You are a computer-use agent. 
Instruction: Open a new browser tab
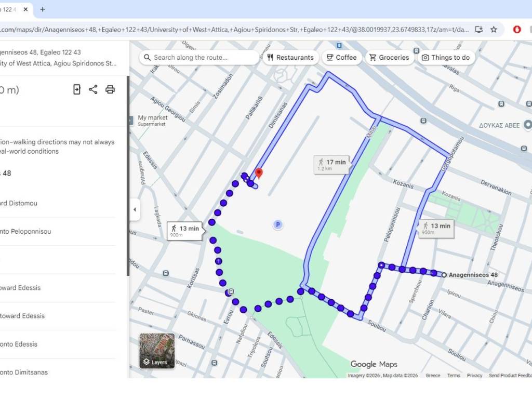[x=43, y=9]
